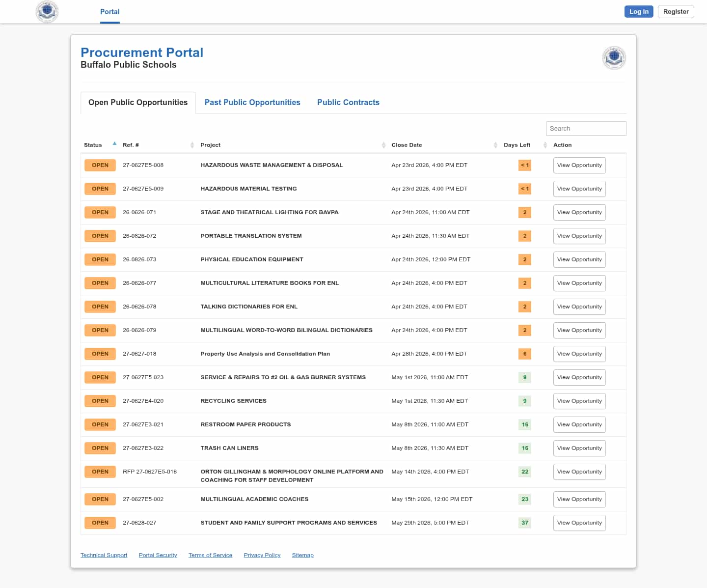Select the Portal navigation item

point(109,12)
